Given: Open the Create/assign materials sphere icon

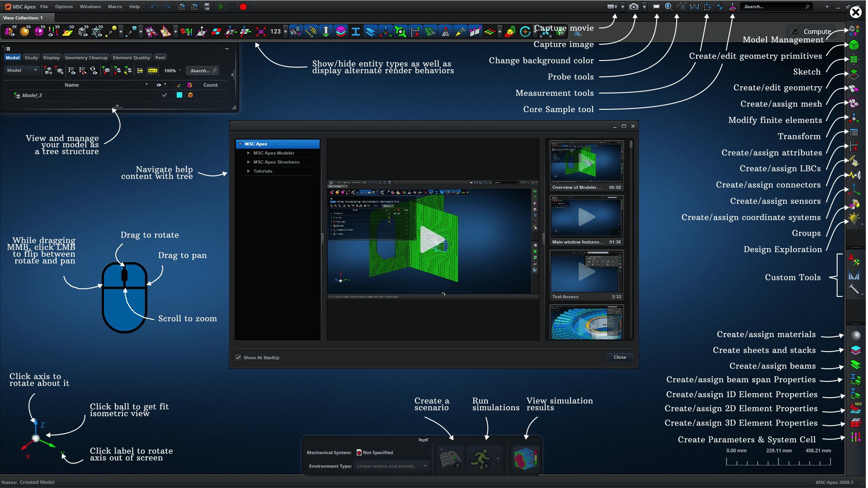Looking at the screenshot, I should tap(855, 336).
